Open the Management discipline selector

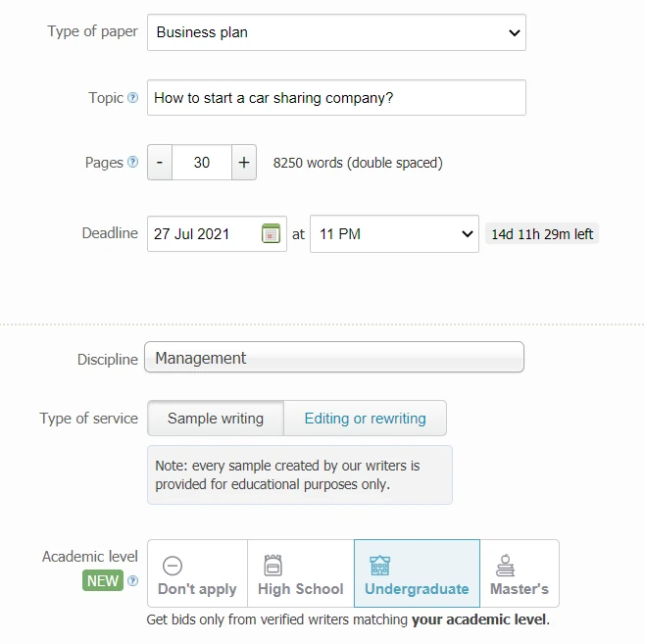[x=333, y=358]
